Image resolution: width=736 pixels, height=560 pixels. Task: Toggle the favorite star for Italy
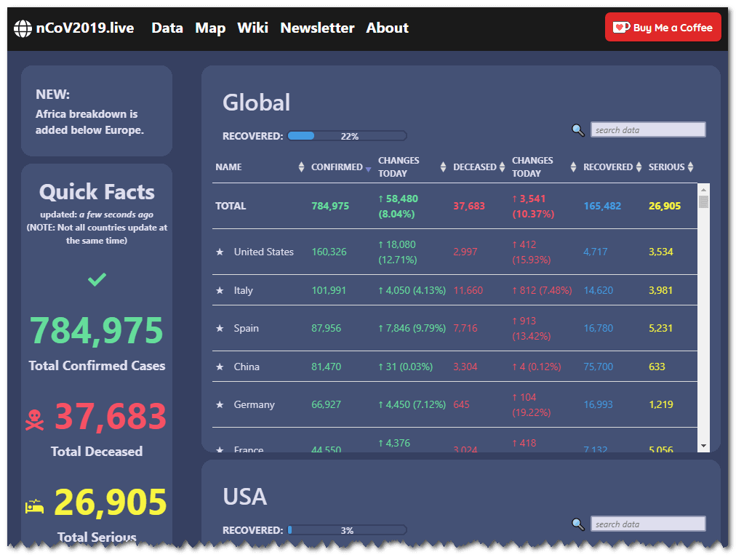click(220, 290)
